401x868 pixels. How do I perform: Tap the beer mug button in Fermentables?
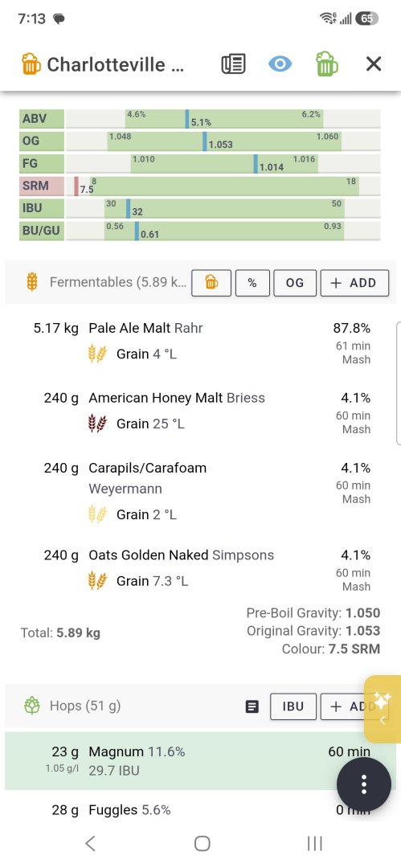coord(211,283)
